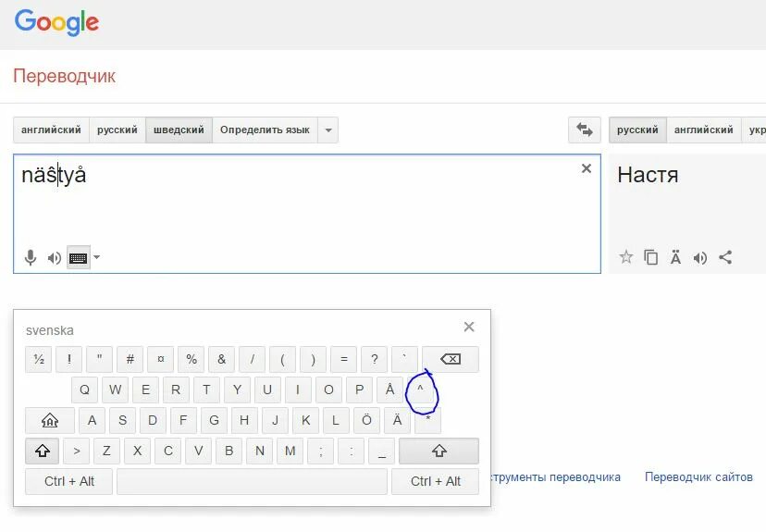This screenshot has width=766, height=532.
Task: Tap the ? key
Action: 374,360
